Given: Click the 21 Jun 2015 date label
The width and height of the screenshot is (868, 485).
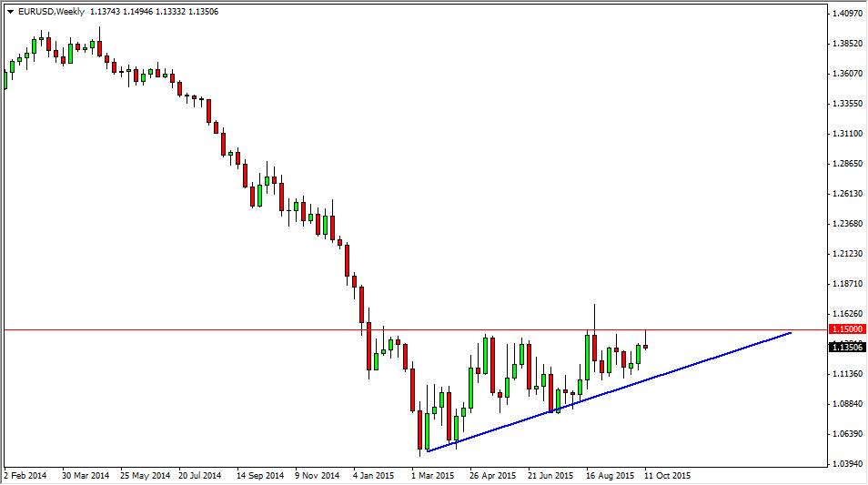Looking at the screenshot, I should click(x=550, y=476).
